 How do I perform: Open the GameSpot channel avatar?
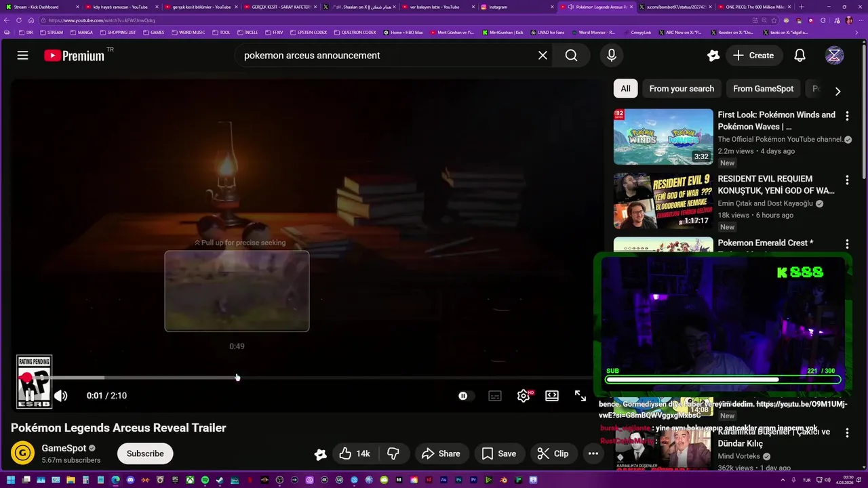point(22,453)
